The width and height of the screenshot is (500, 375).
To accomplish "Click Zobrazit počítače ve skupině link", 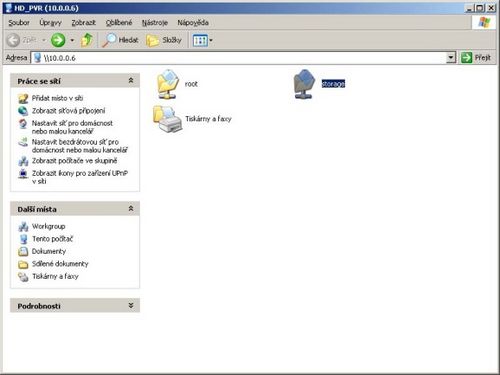I will pos(74,161).
